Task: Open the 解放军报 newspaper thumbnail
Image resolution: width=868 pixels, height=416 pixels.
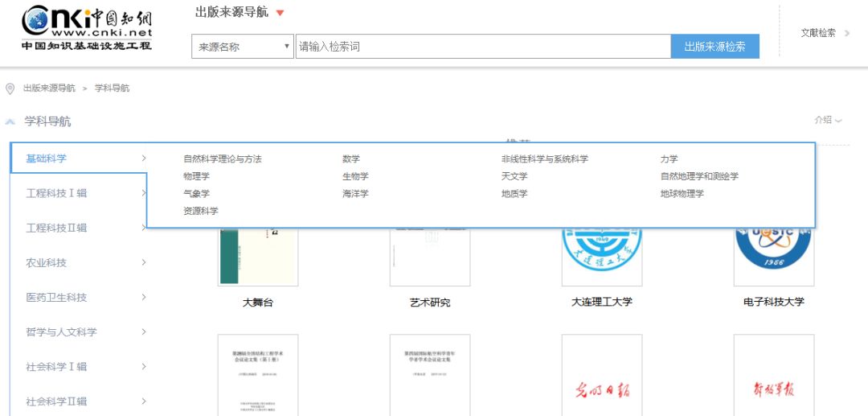Action: pyautogui.click(x=774, y=375)
